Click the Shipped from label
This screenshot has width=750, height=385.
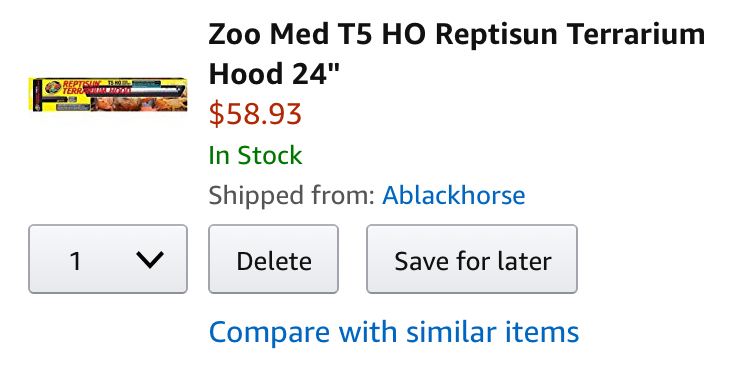click(x=291, y=195)
